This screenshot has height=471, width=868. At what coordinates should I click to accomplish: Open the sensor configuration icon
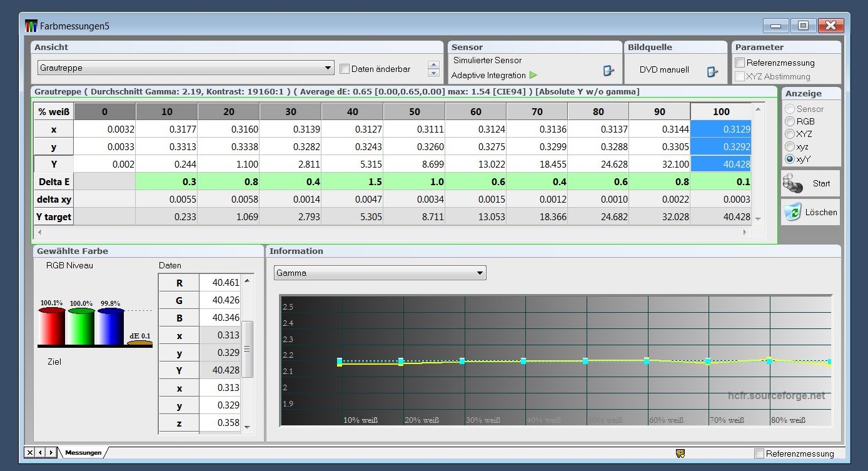point(608,71)
